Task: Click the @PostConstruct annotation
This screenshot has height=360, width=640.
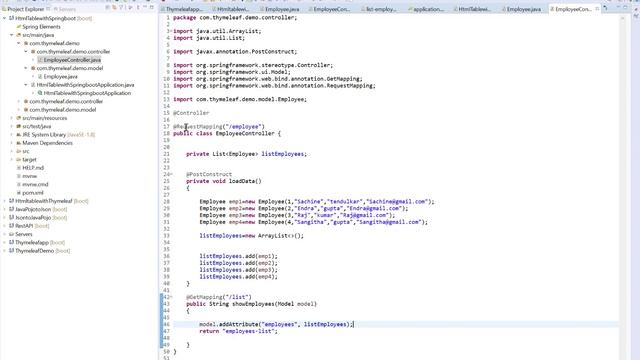Action: tap(209, 174)
